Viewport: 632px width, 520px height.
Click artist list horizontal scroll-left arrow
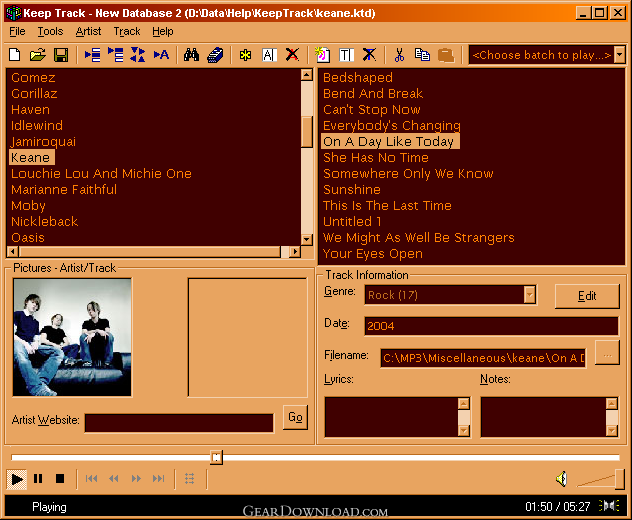tap(12, 252)
